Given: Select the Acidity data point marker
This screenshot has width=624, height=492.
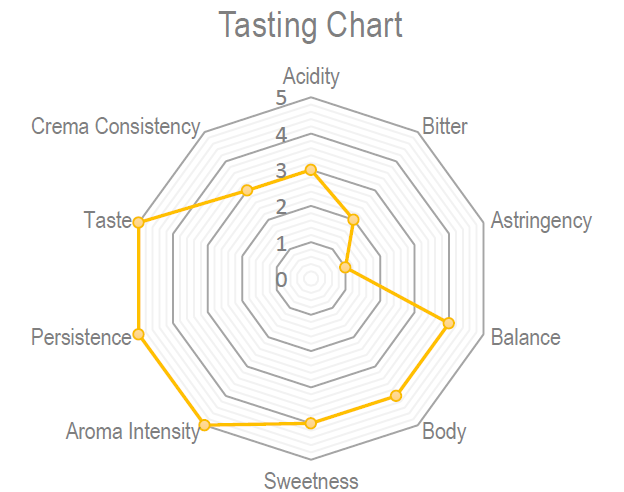Looking at the screenshot, I should (x=311, y=169).
